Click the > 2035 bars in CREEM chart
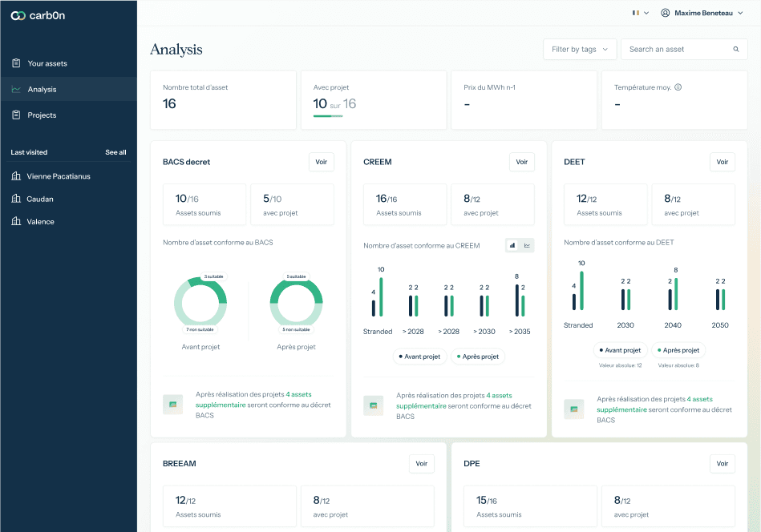The height and width of the screenshot is (532, 761). 520,300
